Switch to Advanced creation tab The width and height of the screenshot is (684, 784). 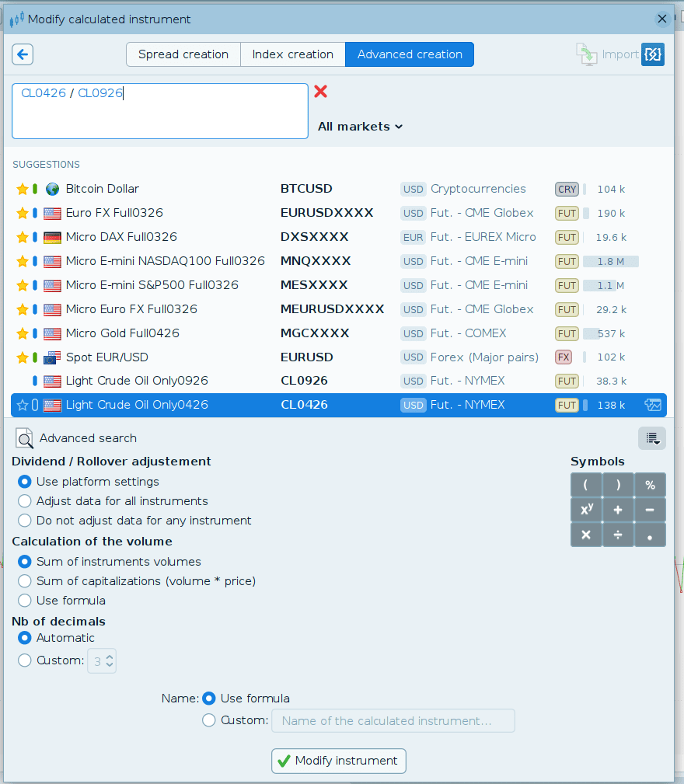(x=410, y=54)
